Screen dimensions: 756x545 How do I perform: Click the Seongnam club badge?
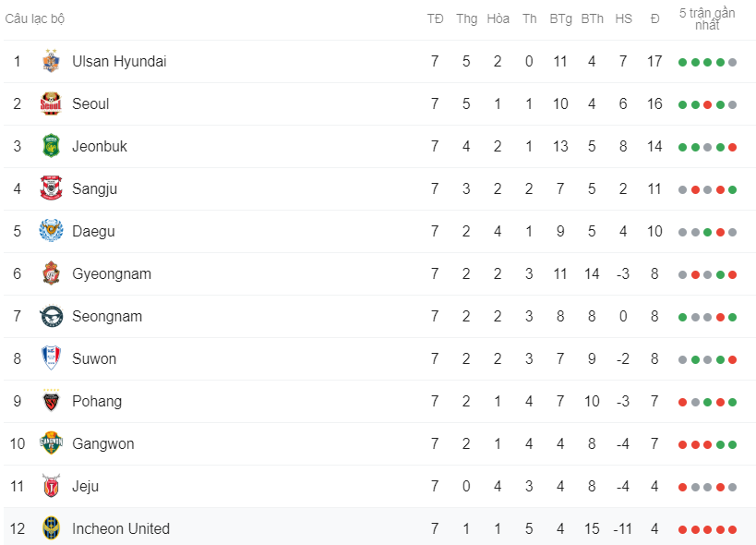click(x=51, y=317)
